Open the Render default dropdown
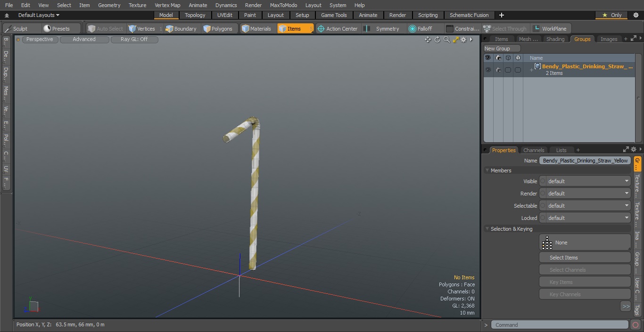The width and height of the screenshot is (644, 332). point(585,194)
